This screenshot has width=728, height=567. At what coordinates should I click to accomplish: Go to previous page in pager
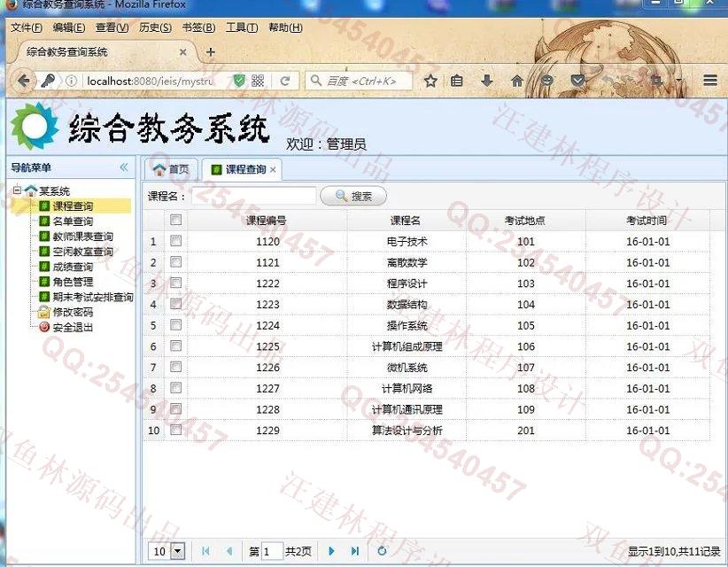tap(228, 551)
